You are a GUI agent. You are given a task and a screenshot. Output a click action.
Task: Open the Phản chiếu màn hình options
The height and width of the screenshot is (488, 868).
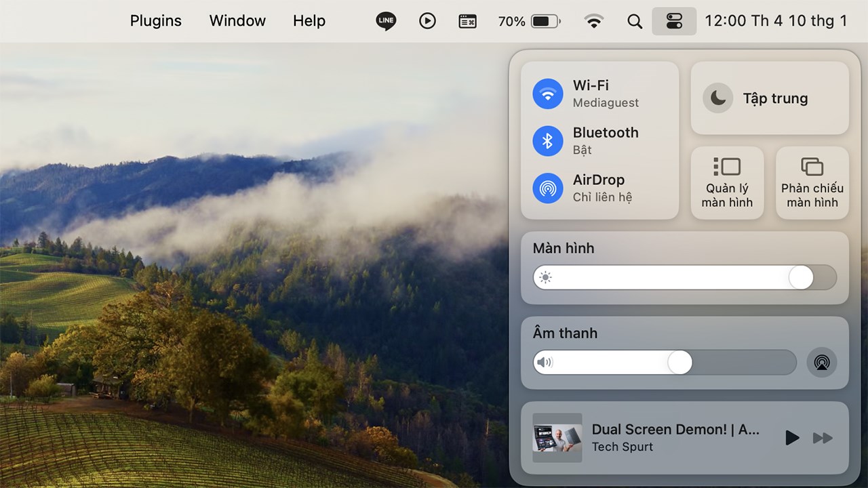(812, 183)
